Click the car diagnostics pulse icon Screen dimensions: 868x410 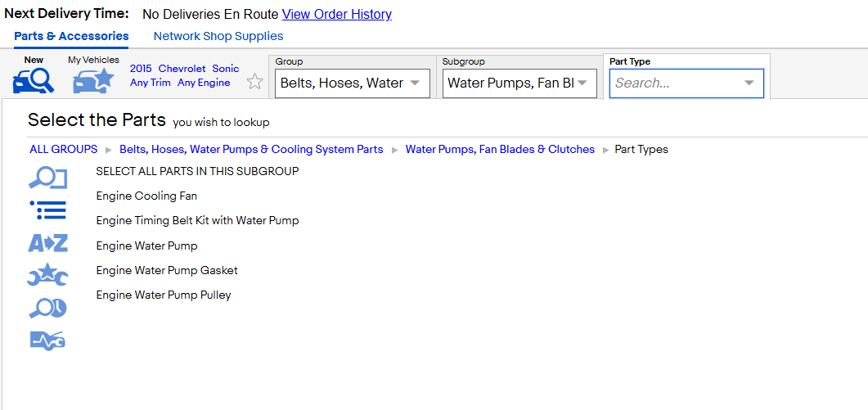point(47,340)
